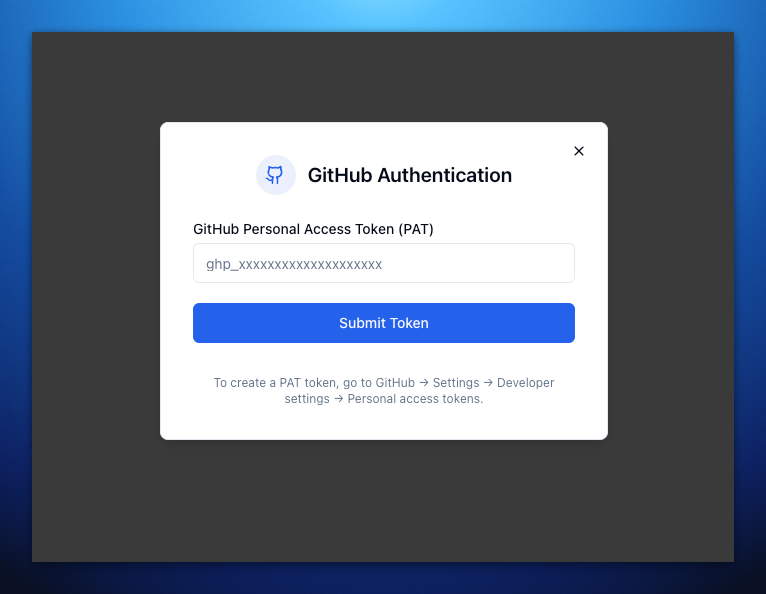This screenshot has height=594, width=766.
Task: Click the 'GitHub Authentication' heading text
Action: tap(409, 175)
